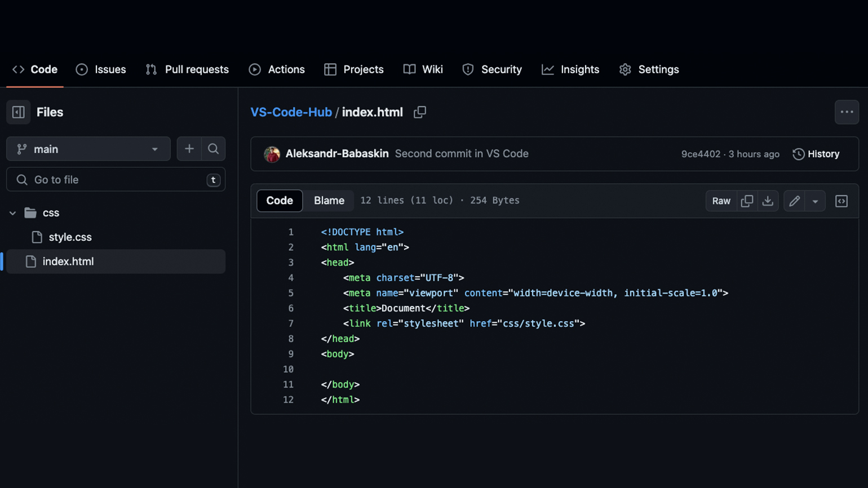
Task: Open the three-dot more options menu
Action: [847, 112]
